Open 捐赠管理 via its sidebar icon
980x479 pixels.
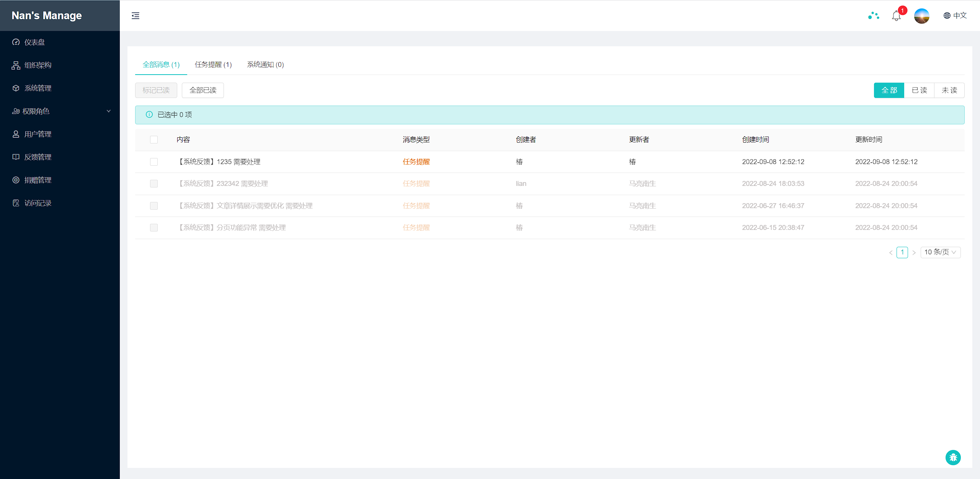[16, 180]
